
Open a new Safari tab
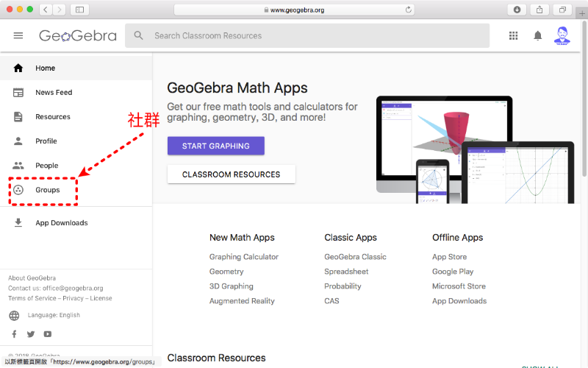click(x=581, y=13)
